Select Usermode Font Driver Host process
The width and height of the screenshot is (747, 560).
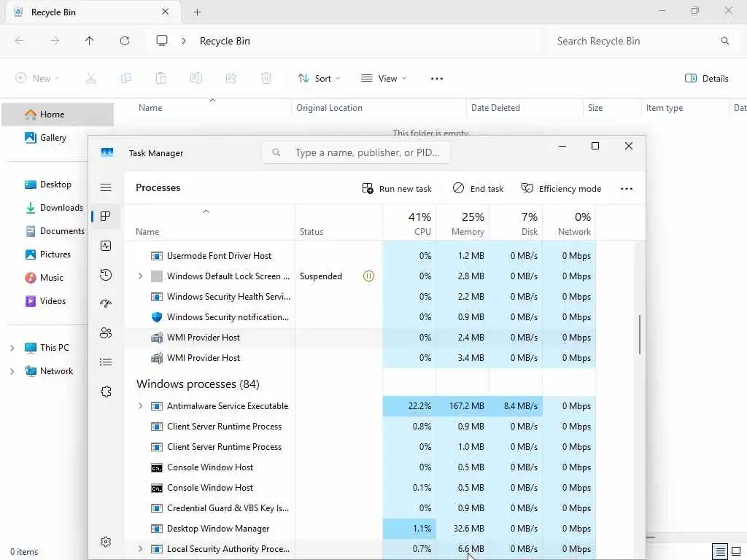[360, 256]
